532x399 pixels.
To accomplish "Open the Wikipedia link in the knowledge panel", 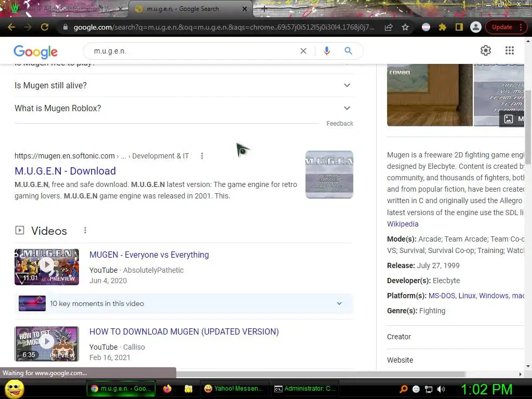I will 403,224.
